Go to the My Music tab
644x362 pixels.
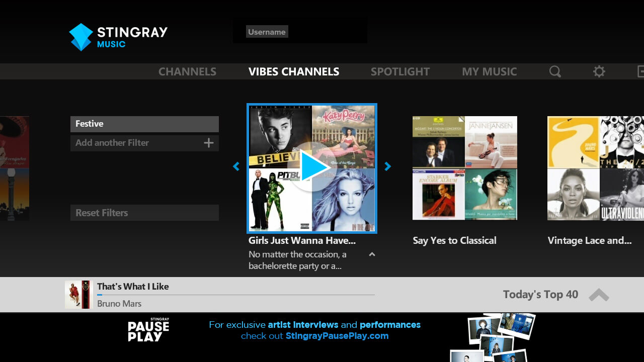tap(490, 71)
